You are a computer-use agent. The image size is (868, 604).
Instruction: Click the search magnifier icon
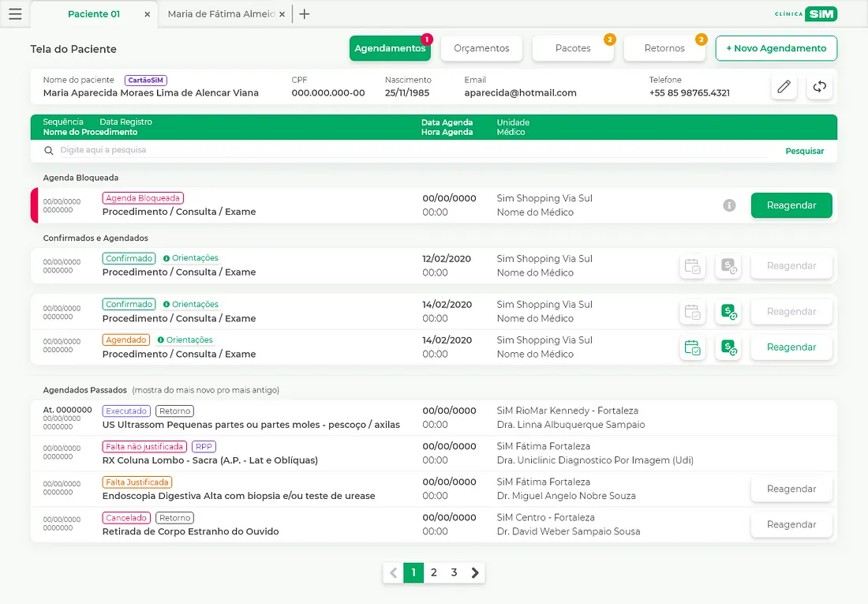(49, 151)
